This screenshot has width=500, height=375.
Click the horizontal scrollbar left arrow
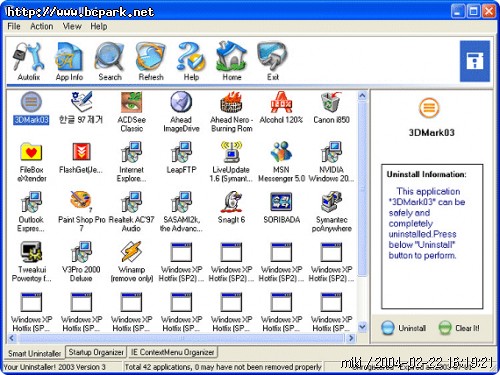coord(12,338)
